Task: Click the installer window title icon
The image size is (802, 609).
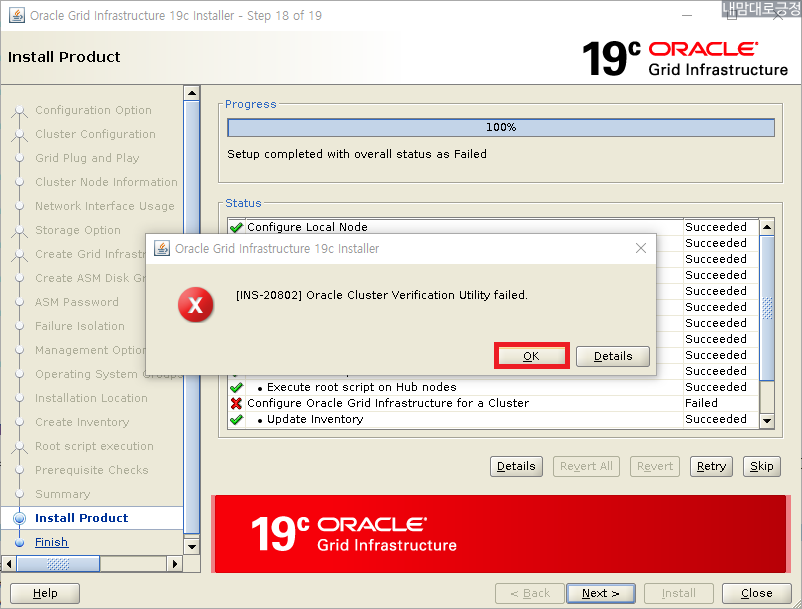Action: 16,15
